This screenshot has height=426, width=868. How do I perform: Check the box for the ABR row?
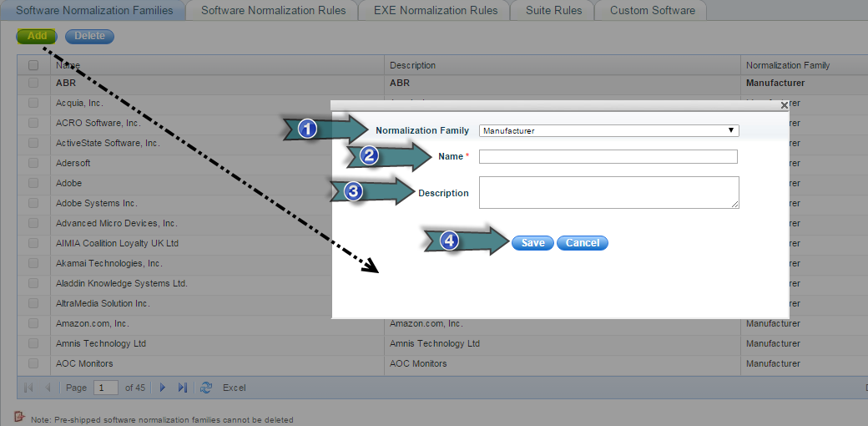tap(33, 84)
